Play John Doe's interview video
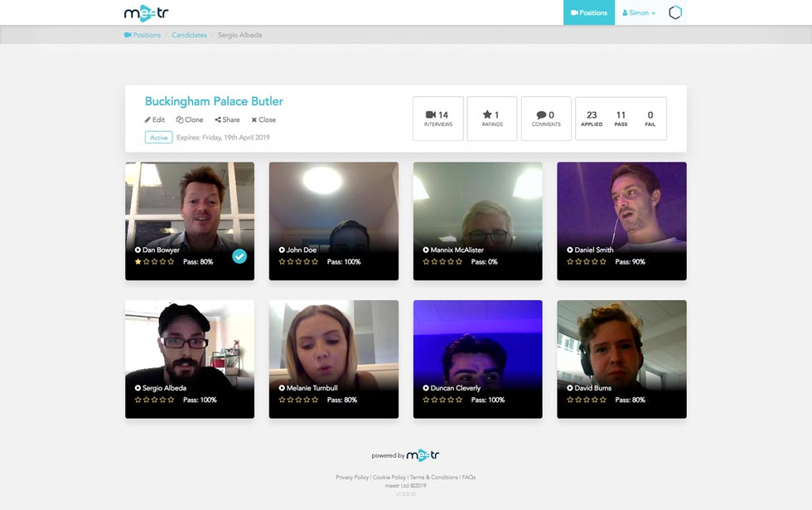The width and height of the screenshot is (812, 510). tap(282, 250)
